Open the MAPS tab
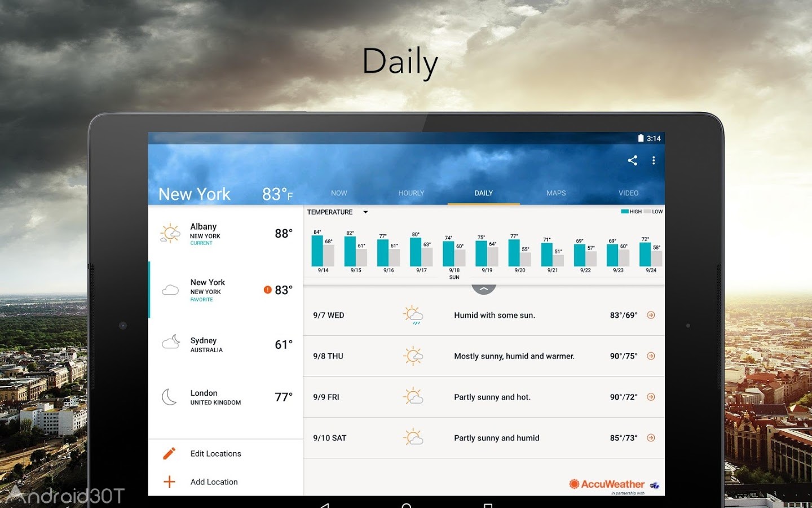This screenshot has width=812, height=508. (x=556, y=193)
